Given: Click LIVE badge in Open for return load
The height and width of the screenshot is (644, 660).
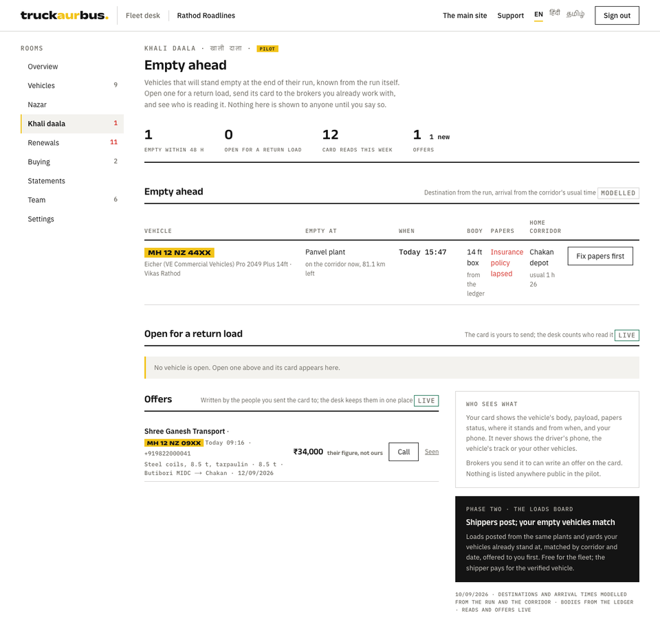Looking at the screenshot, I should (627, 335).
